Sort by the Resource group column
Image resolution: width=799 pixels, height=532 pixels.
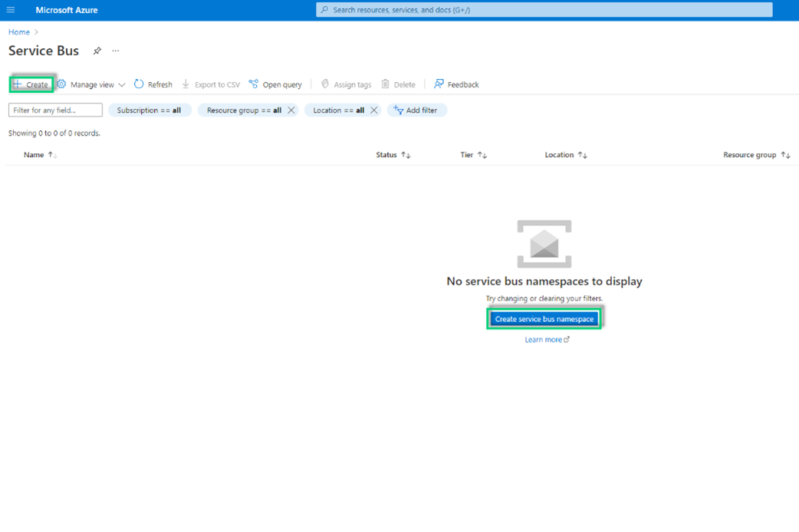(x=757, y=155)
